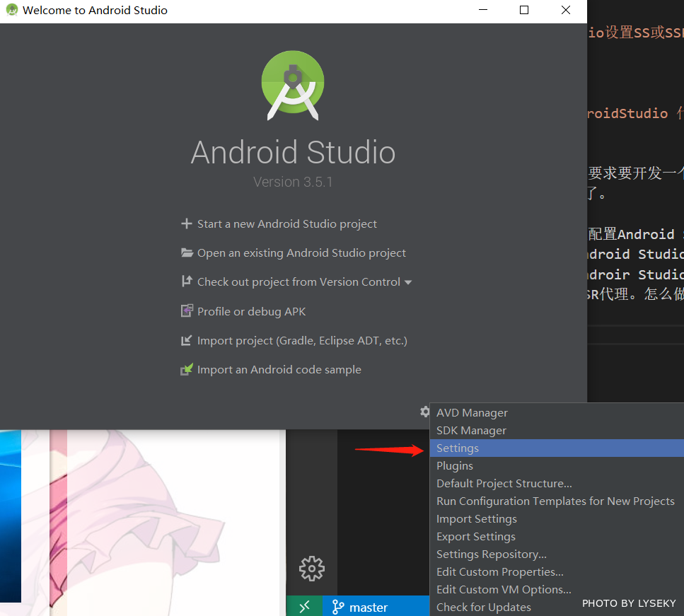684x616 pixels.
Task: Start a new Android Studio project
Action: (287, 223)
